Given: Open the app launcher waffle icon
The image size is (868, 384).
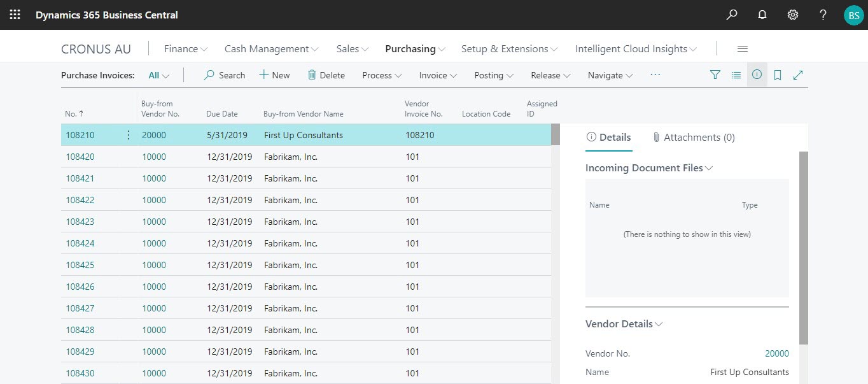Looking at the screenshot, I should coord(15,15).
